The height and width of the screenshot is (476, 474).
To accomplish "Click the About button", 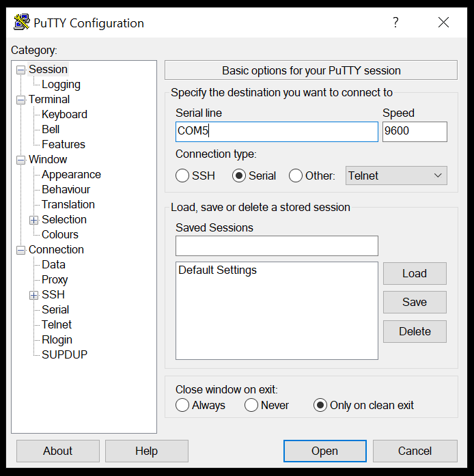I will coord(58,451).
